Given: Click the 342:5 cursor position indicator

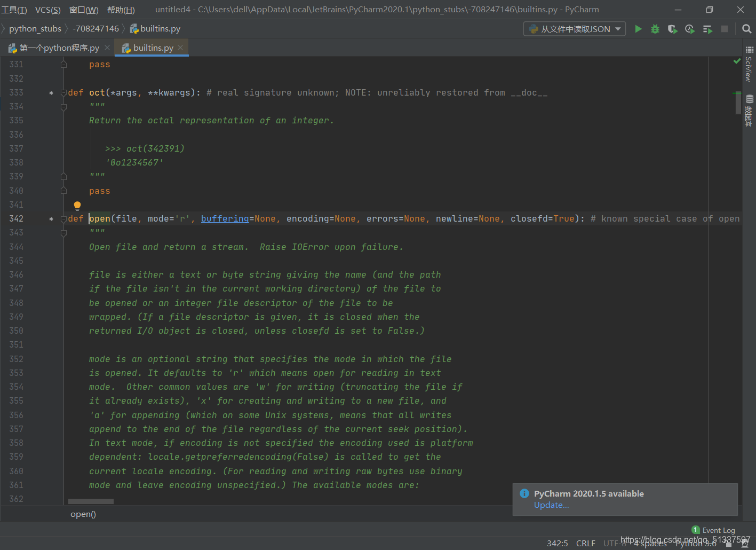Looking at the screenshot, I should 558,543.
